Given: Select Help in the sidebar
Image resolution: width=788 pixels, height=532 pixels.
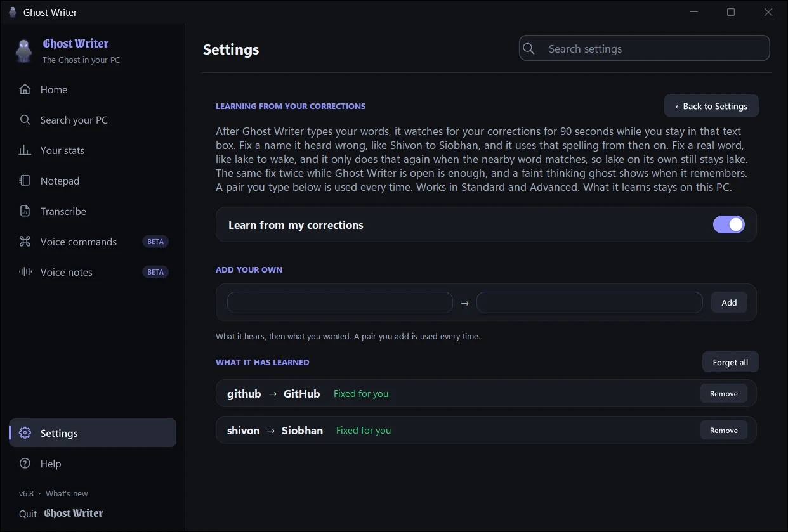Looking at the screenshot, I should coord(93,464).
